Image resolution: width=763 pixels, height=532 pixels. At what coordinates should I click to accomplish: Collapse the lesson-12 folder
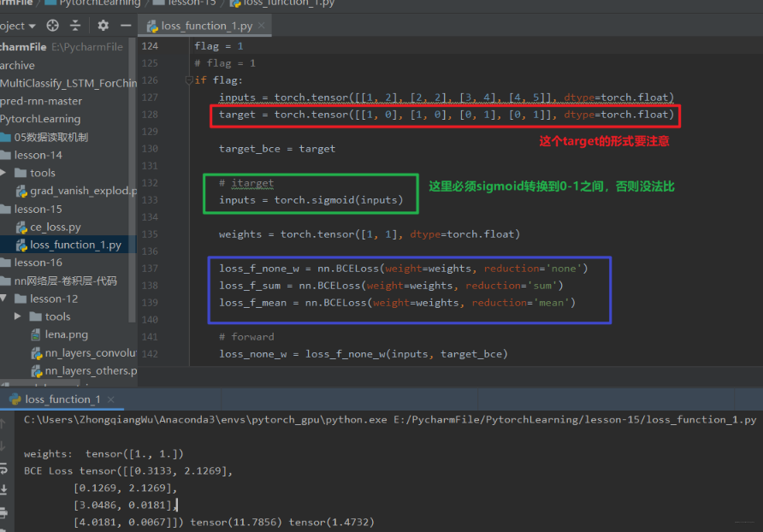[x=4, y=299]
